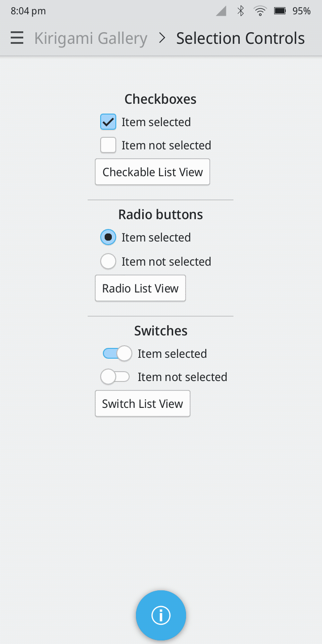
Task: Turn on the 'Item not selected' switch
Action: tap(115, 377)
